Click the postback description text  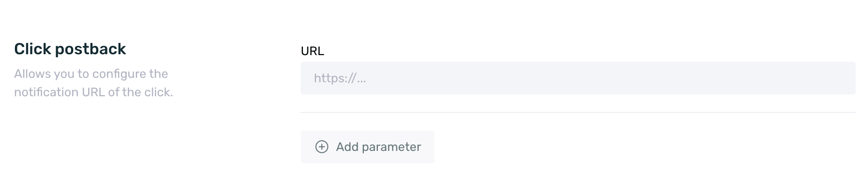pyautogui.click(x=93, y=83)
